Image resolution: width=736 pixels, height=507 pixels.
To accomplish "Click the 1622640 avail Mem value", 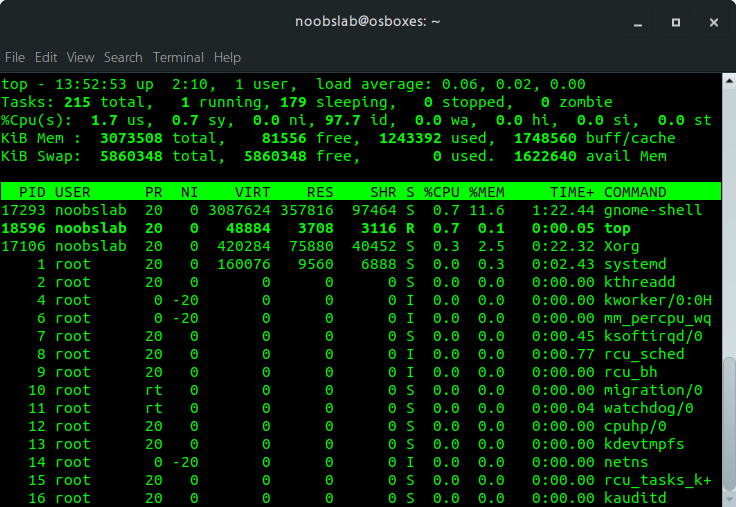I will pos(545,156).
